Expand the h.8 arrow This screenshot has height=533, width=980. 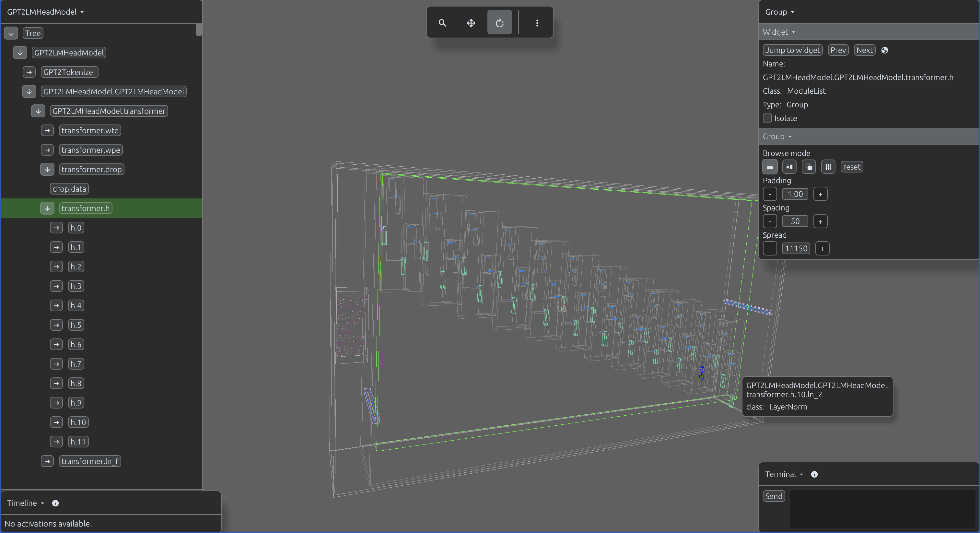pyautogui.click(x=56, y=384)
